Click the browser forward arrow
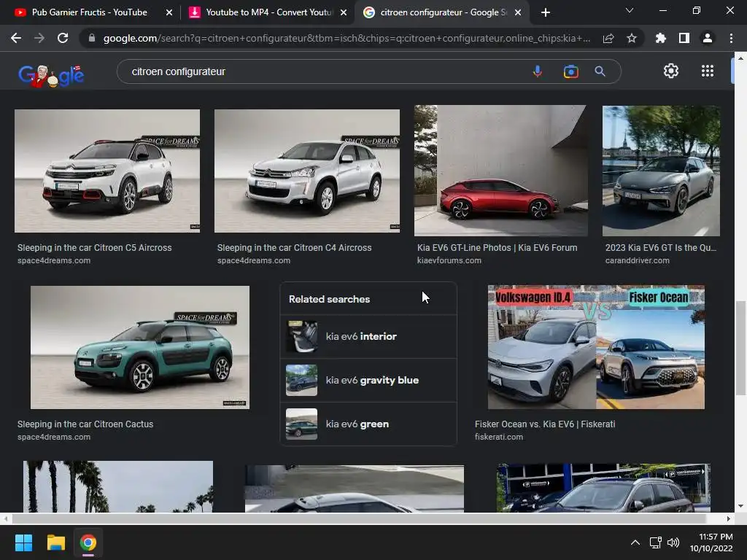747x560 pixels. coord(39,38)
